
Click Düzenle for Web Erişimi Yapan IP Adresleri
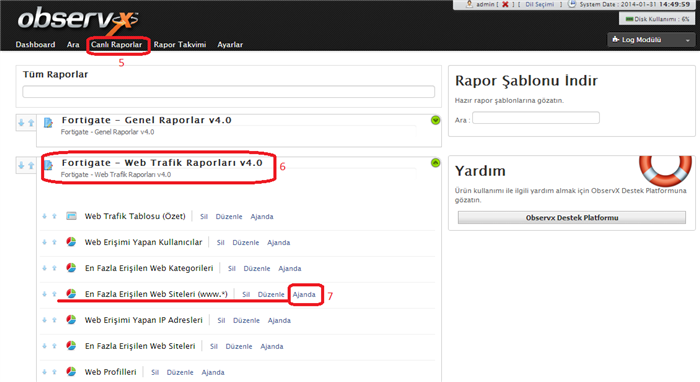point(246,320)
